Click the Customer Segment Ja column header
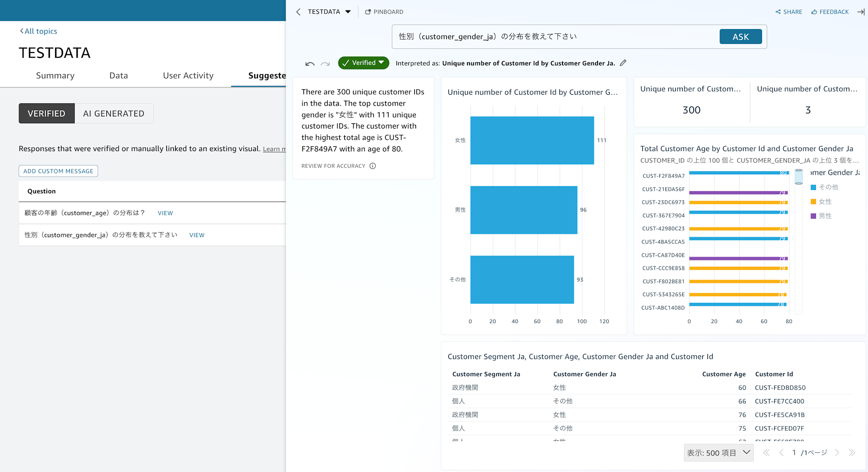 pos(486,374)
